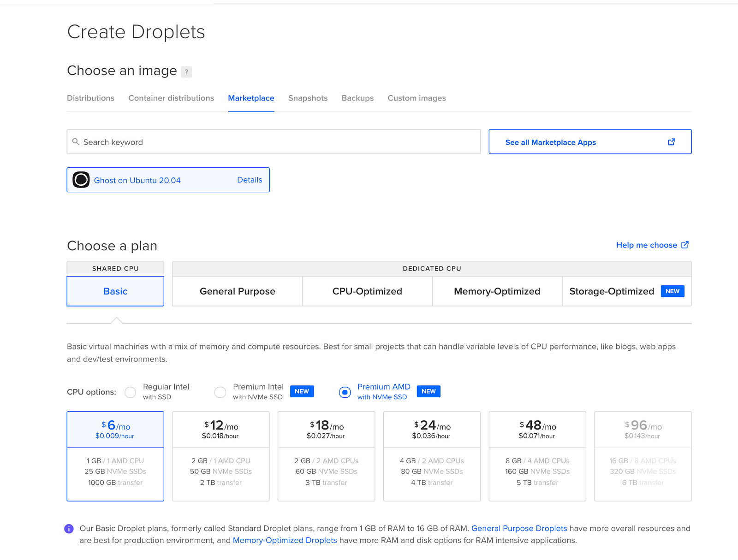Click the NEW badge beside Premium Intel
Image resolution: width=738 pixels, height=560 pixels.
(302, 391)
